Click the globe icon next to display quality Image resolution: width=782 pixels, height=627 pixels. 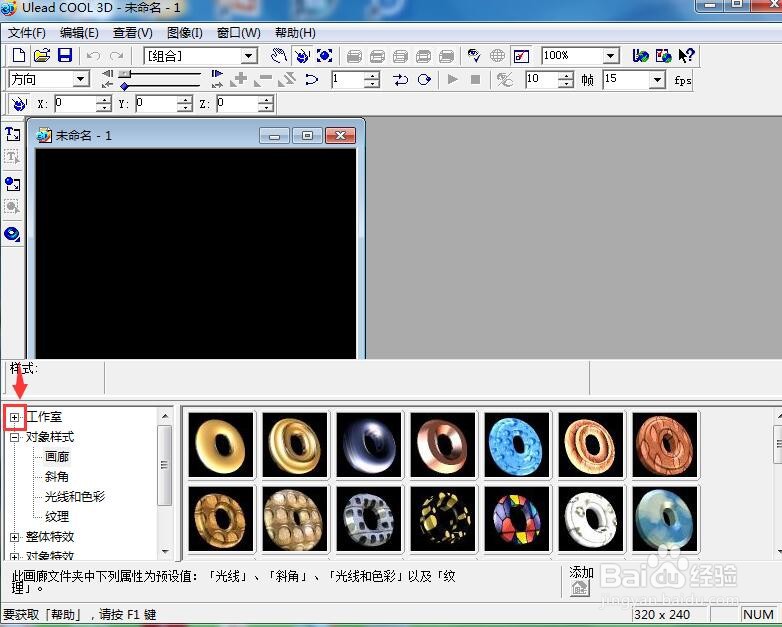(497, 55)
